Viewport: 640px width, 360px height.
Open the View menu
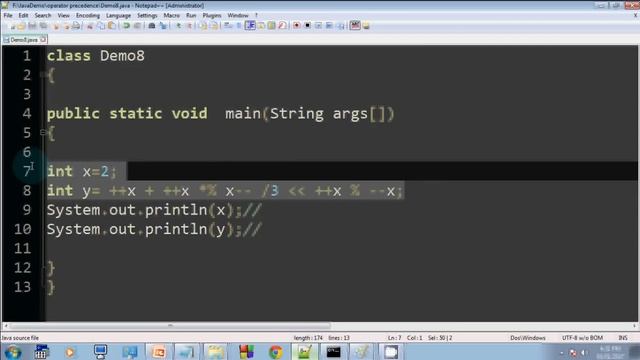[63, 16]
